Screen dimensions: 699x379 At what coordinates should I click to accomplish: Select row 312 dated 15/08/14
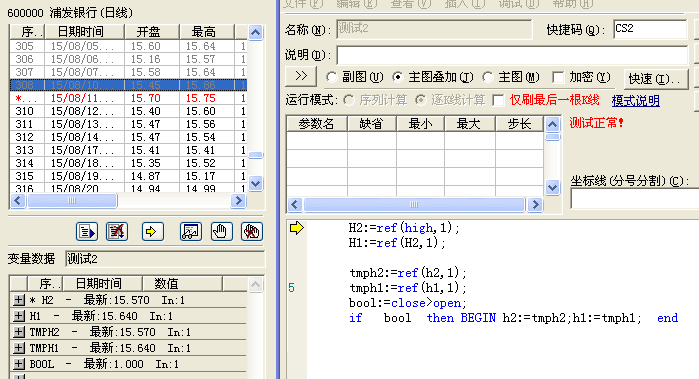[x=128, y=137]
